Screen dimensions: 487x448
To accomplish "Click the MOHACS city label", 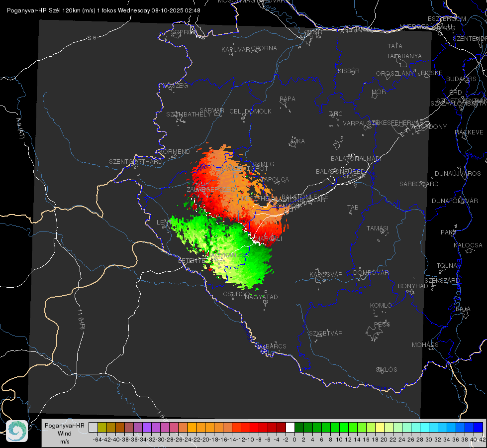I will (425, 345).
